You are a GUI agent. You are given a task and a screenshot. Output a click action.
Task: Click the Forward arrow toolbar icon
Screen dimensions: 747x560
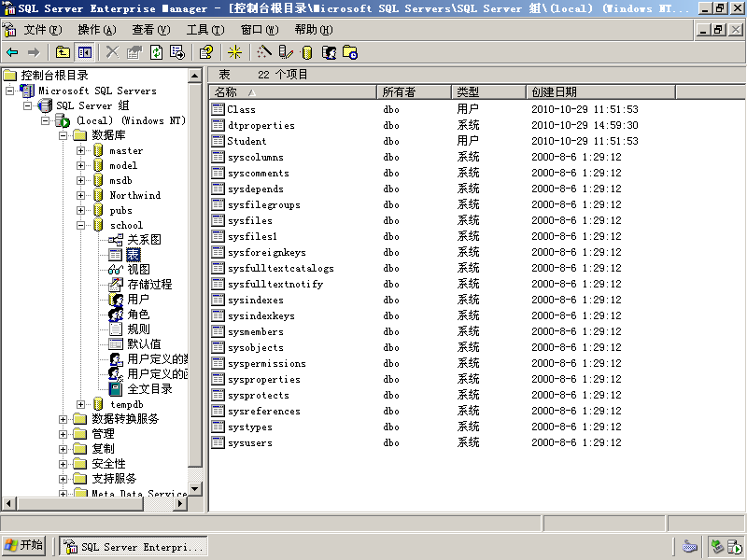point(34,52)
